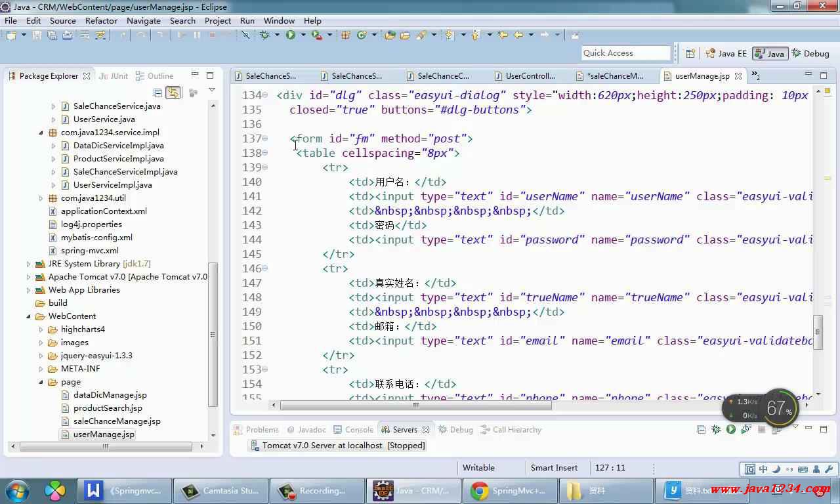This screenshot has height=504, width=840.
Task: Expand Apache Tomcat v7.0 library node
Action: click(28, 277)
